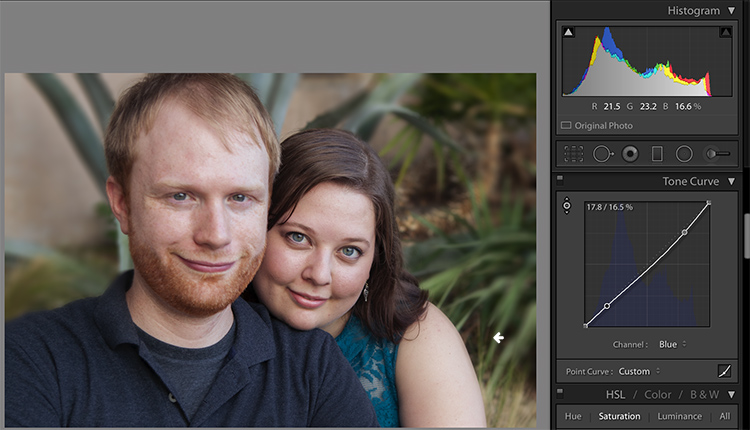
Task: Select the Radial Filter tool
Action: click(684, 154)
